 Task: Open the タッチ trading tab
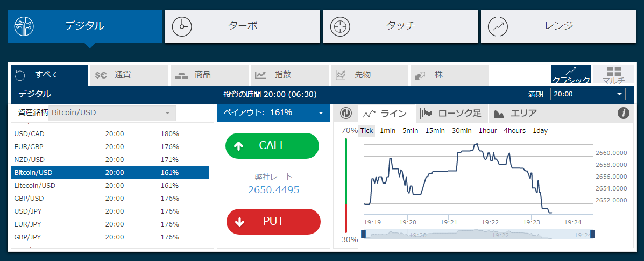400,26
